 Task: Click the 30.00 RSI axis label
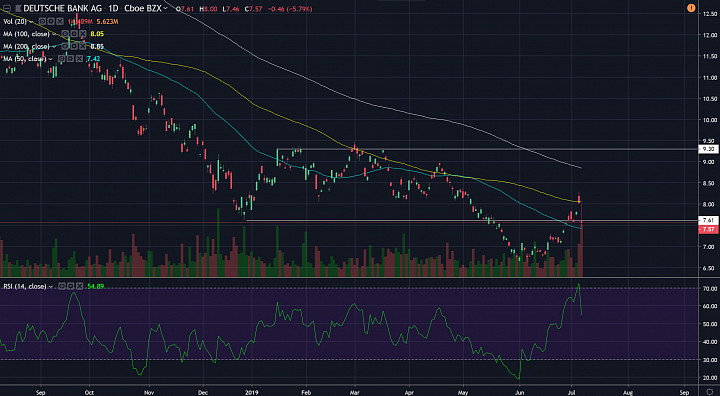pyautogui.click(x=709, y=360)
